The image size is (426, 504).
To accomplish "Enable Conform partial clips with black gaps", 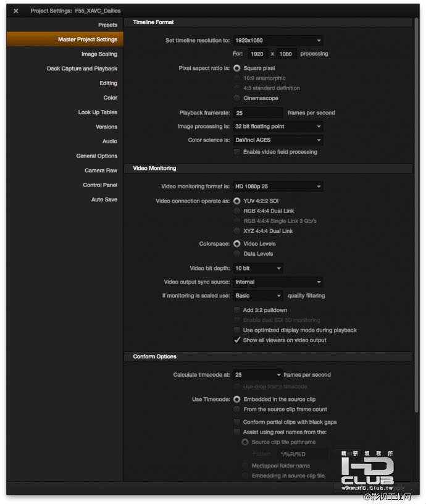I will (x=237, y=422).
